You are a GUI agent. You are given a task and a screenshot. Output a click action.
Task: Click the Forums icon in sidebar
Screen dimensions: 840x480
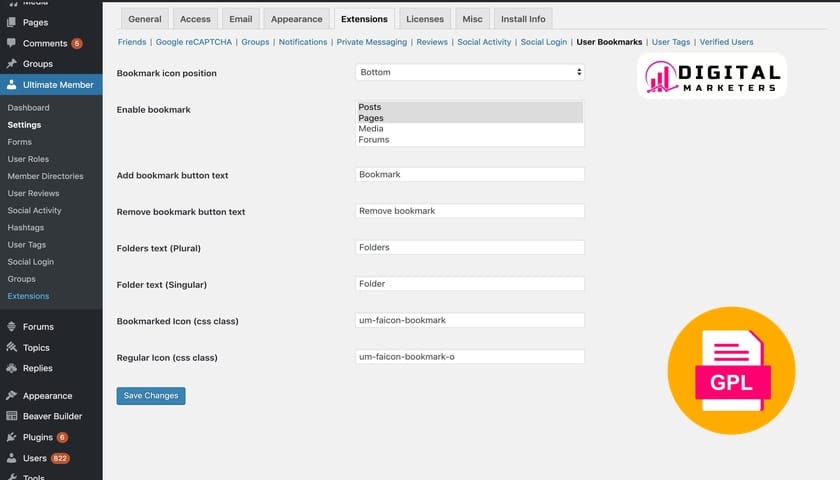point(11,326)
